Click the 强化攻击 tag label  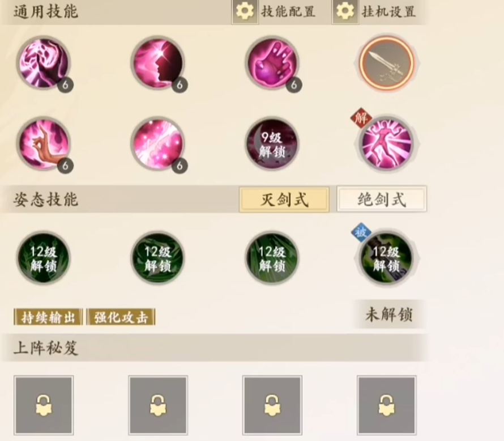pos(121,317)
